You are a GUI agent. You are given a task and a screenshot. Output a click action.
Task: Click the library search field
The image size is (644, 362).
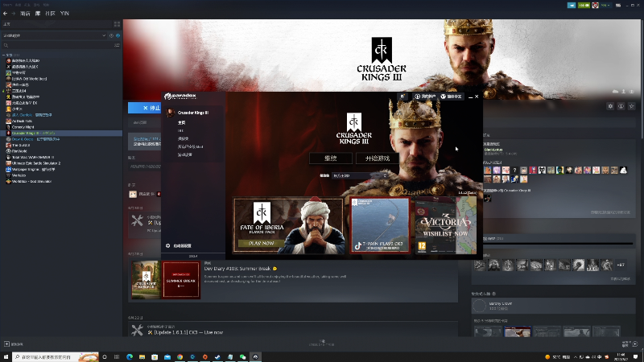57,45
